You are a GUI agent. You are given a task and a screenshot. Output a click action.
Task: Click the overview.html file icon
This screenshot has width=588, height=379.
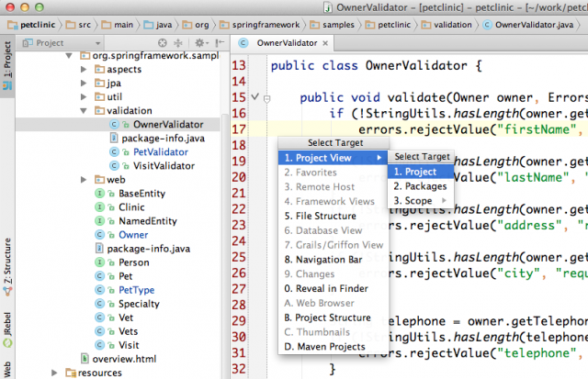[x=85, y=359]
